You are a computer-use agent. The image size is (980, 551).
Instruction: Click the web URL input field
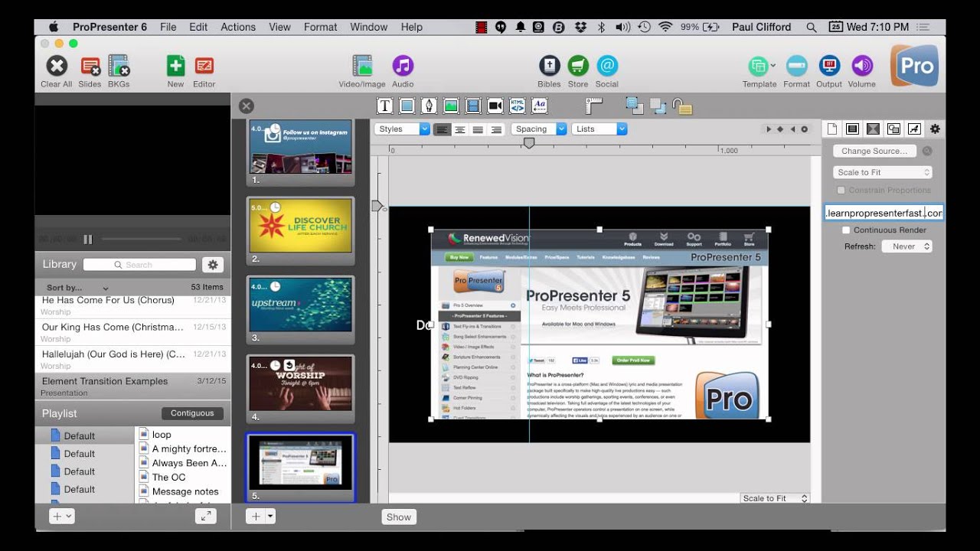coord(884,213)
